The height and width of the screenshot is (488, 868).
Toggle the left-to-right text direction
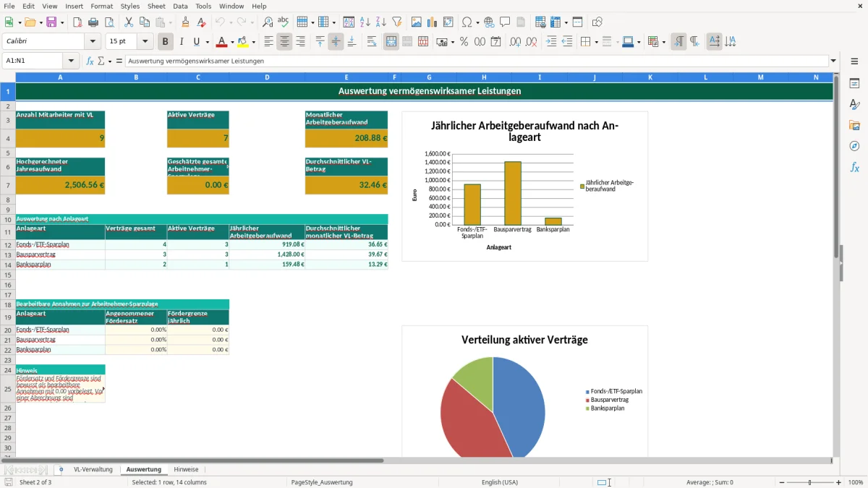click(x=678, y=42)
